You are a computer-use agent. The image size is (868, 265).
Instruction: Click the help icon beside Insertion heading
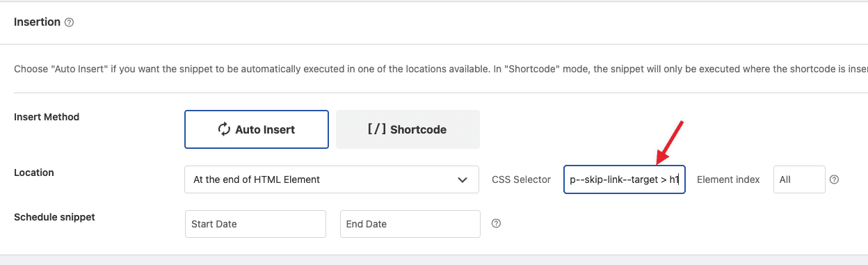click(x=69, y=22)
